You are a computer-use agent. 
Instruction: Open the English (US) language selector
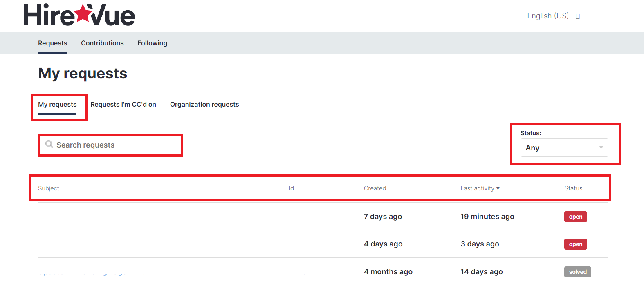(x=548, y=16)
